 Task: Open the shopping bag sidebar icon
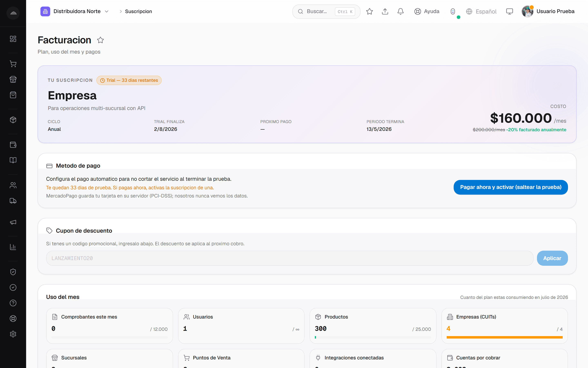pos(13,95)
